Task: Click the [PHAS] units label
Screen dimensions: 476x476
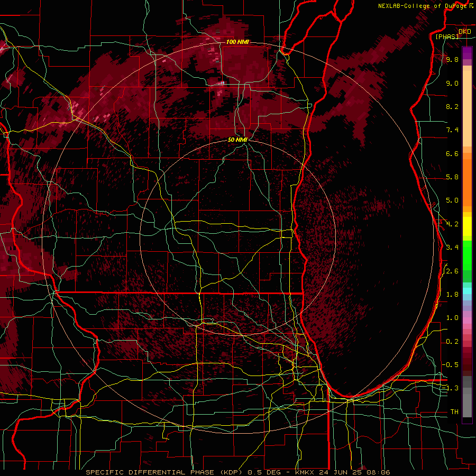Action: [447, 36]
